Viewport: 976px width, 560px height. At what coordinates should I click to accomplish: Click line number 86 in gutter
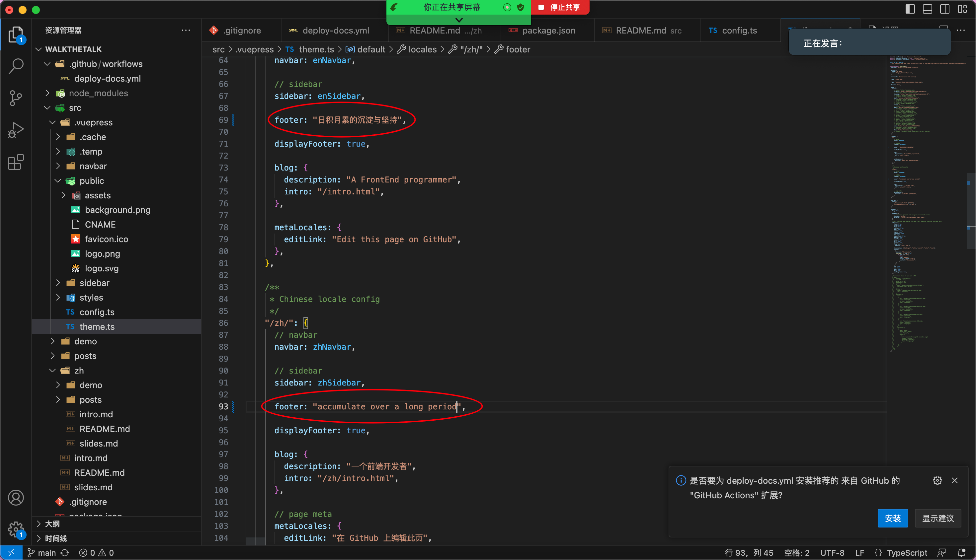coord(223,323)
